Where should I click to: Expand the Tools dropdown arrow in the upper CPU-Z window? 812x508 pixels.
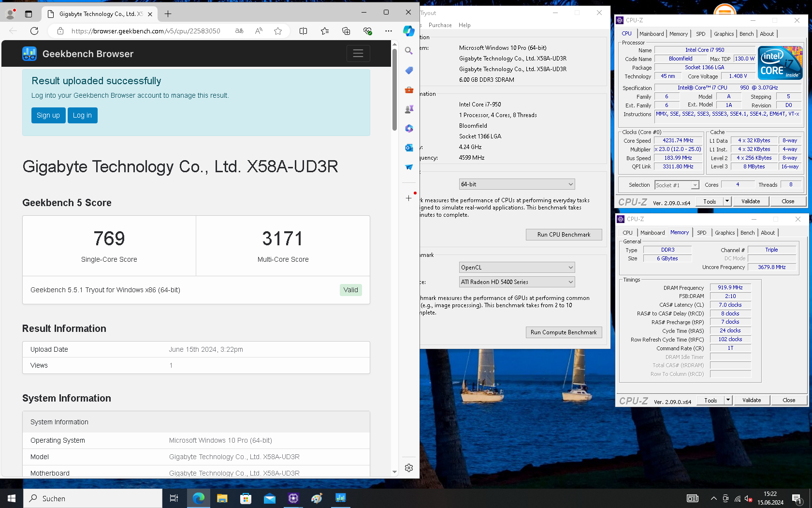pos(727,201)
